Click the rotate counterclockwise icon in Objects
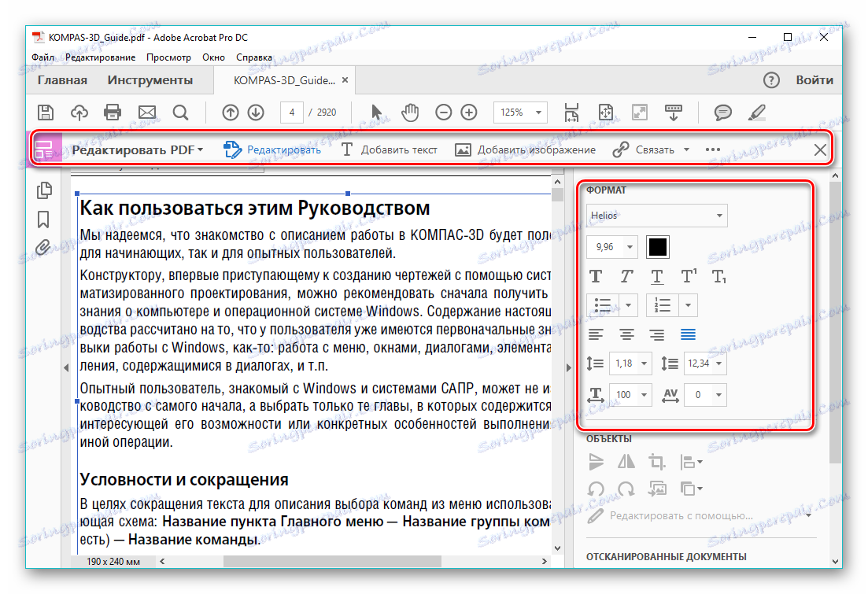 pos(596,489)
